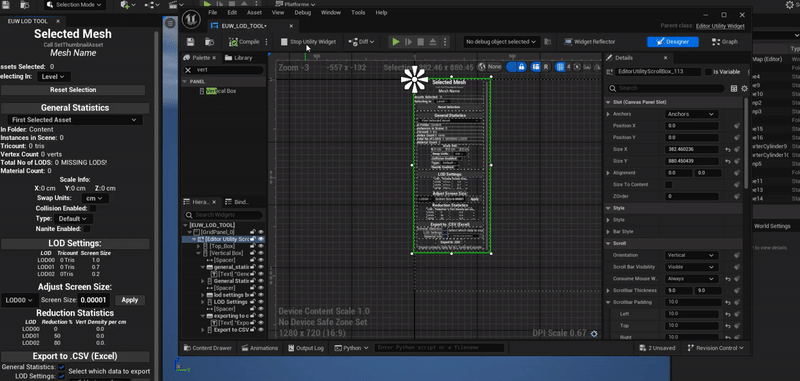Expand the LOD Settings hierarchy item
800x381 pixels.
(203, 302)
